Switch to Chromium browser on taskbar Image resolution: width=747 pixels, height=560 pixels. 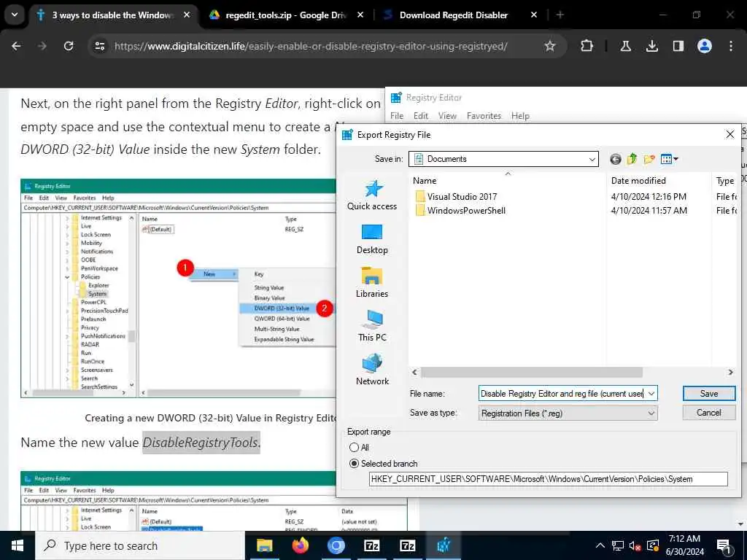coord(336,545)
